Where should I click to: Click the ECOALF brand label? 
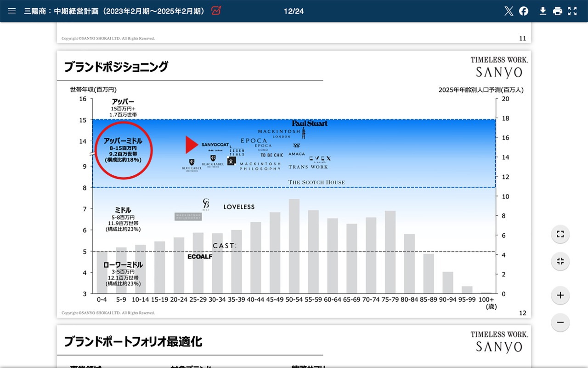(x=200, y=257)
